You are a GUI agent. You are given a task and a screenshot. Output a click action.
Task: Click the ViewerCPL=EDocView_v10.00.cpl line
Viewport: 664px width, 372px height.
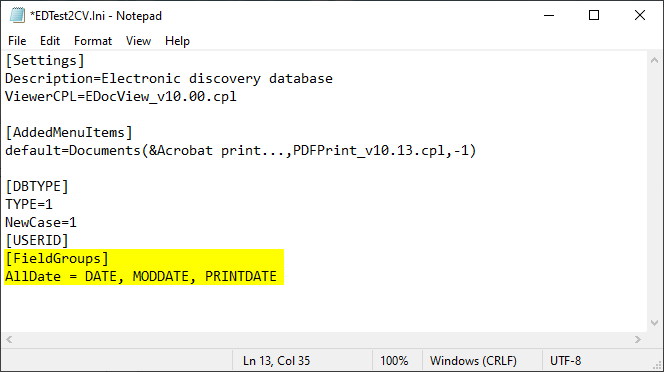tap(121, 97)
